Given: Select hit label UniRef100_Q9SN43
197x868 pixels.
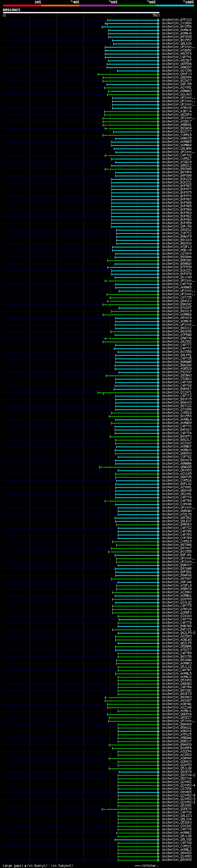Looking at the screenshot, I should click(177, 375).
